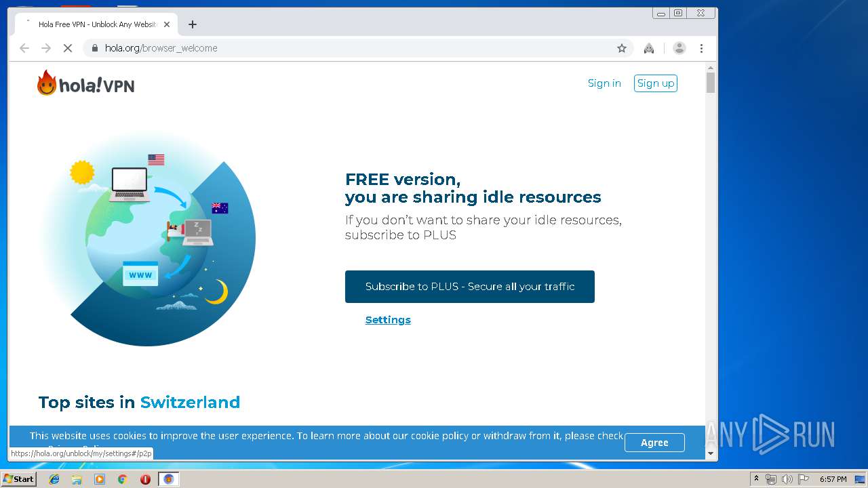
Task: Click the Sign in link
Action: coord(604,83)
